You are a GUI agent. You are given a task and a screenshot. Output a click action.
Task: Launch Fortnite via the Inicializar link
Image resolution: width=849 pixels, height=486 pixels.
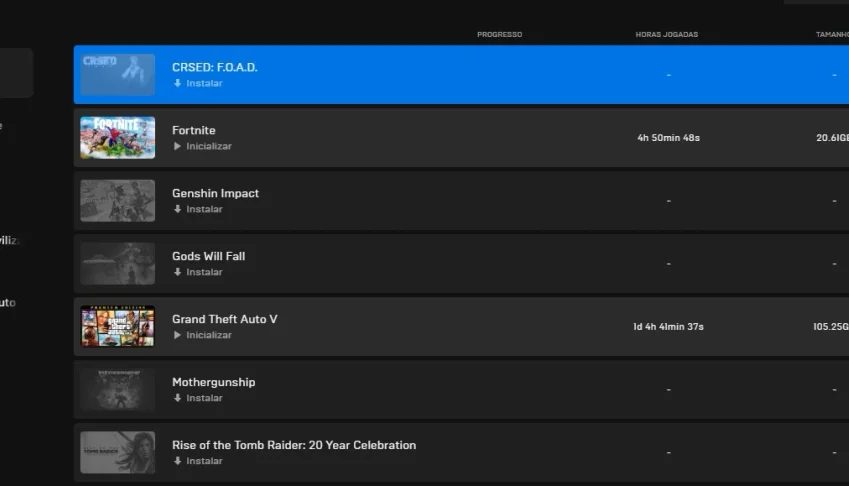(209, 146)
